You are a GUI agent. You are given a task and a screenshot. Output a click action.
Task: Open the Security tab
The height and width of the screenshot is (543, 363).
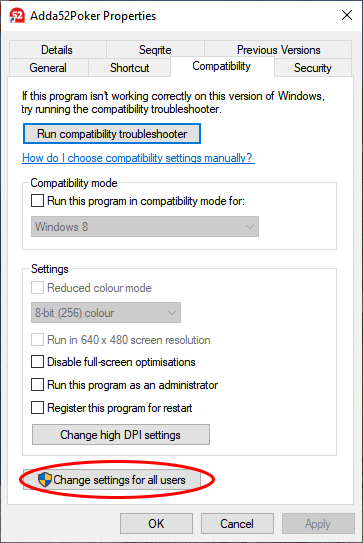coord(313,68)
